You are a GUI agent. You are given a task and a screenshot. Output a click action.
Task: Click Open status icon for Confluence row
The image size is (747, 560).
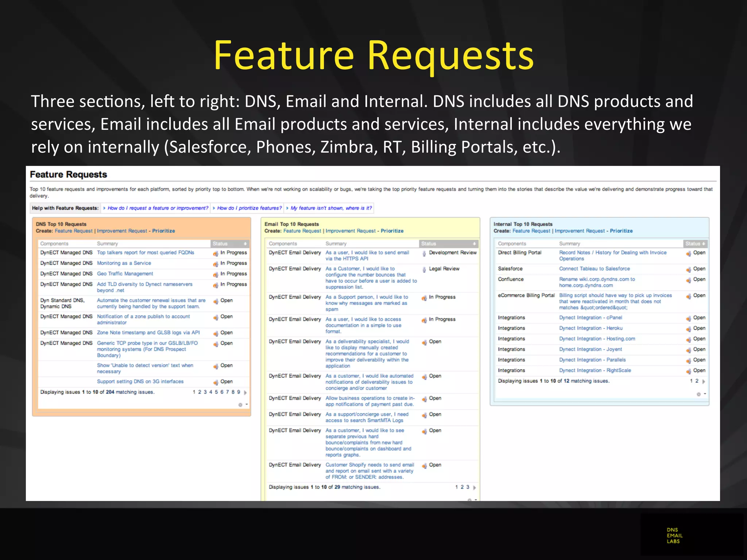688,280
